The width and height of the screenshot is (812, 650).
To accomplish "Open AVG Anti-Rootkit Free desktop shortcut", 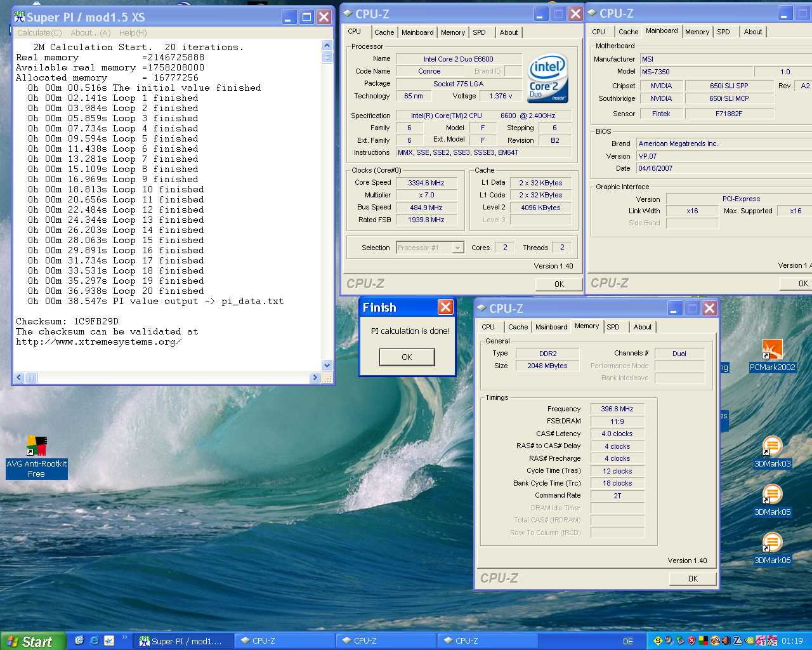I will [37, 457].
